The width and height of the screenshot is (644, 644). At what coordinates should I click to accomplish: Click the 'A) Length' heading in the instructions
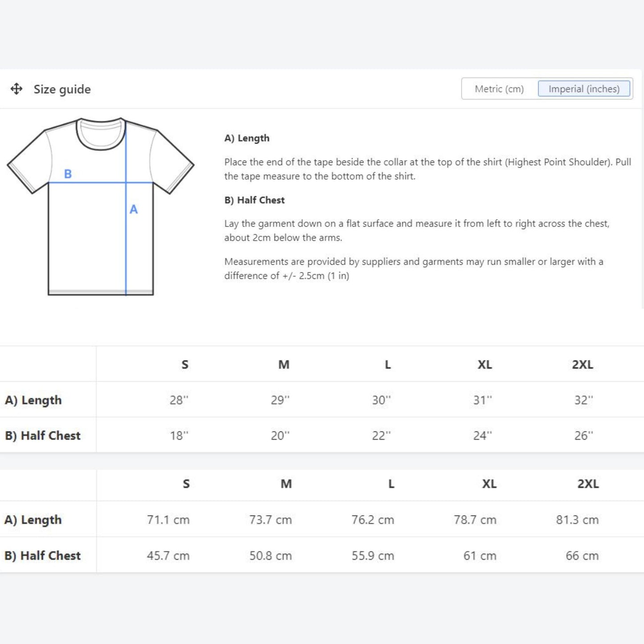[247, 138]
